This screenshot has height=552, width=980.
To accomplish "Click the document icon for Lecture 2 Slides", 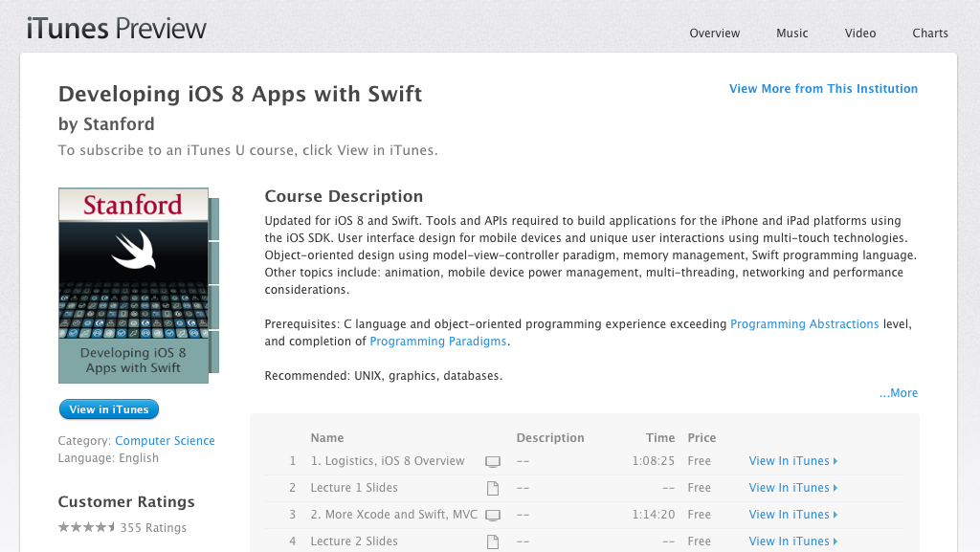I will click(493, 542).
